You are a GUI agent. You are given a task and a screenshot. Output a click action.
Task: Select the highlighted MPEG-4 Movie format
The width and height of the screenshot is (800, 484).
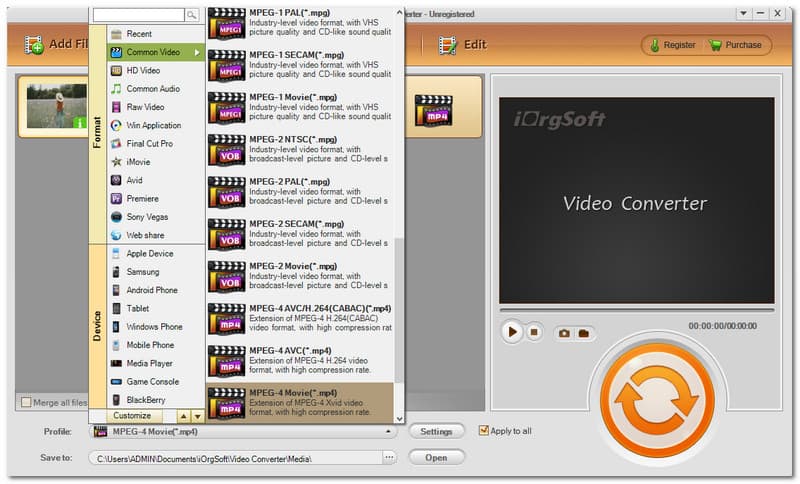point(300,403)
